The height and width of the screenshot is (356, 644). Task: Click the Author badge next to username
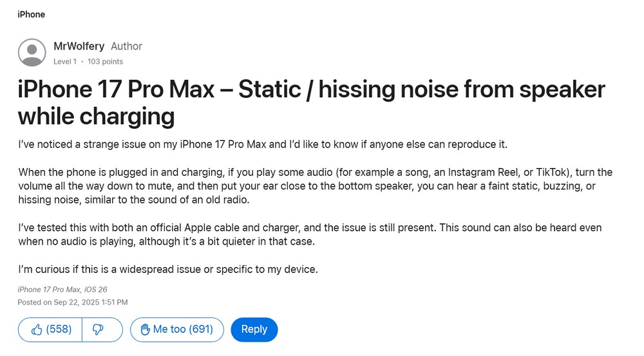(x=126, y=46)
